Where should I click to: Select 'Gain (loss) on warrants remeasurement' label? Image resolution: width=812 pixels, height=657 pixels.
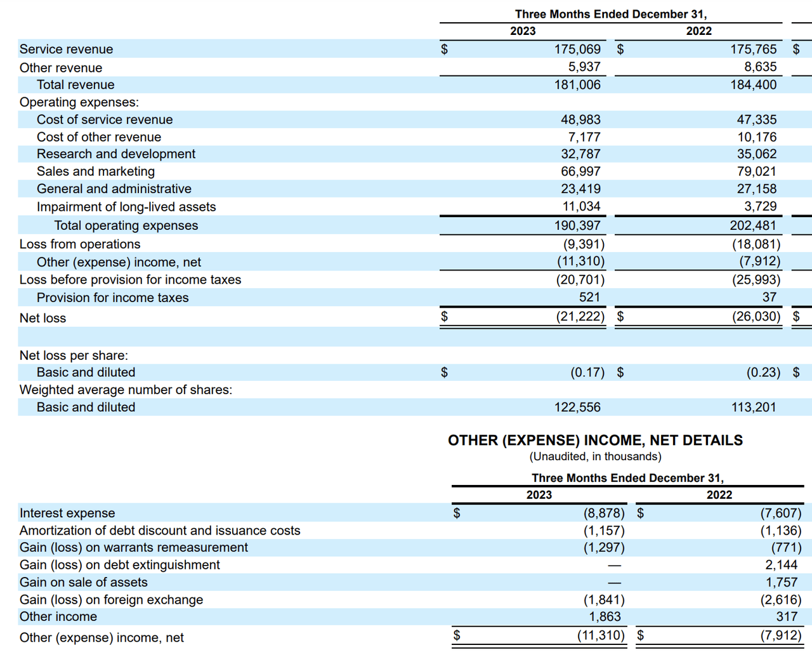pos(134,547)
